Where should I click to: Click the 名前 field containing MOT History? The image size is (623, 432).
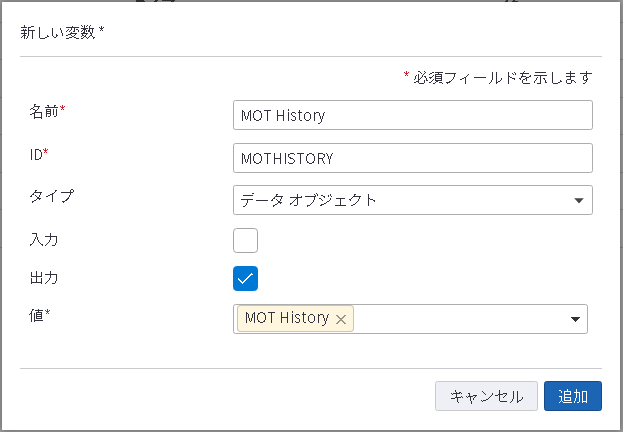click(412, 115)
